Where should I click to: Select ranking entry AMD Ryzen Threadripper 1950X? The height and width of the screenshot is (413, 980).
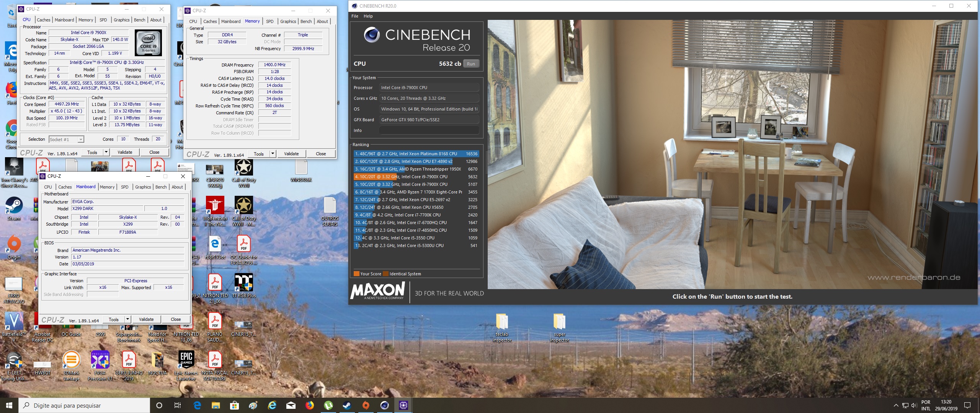click(416, 169)
